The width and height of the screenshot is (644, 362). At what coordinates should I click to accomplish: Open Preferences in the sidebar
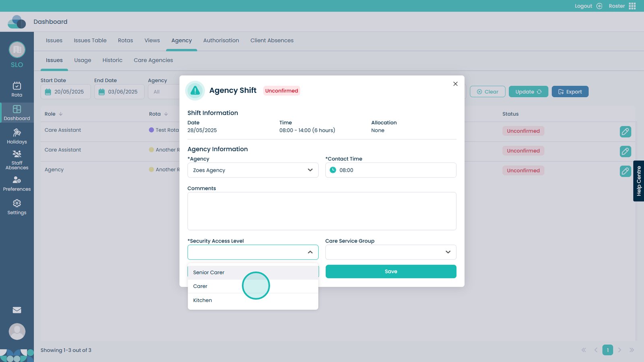pyautogui.click(x=17, y=183)
